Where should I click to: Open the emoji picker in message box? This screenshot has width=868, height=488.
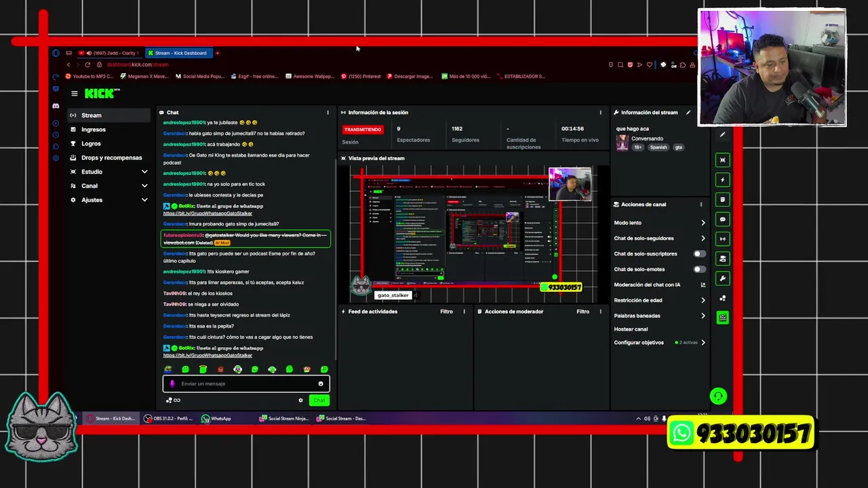point(321,384)
